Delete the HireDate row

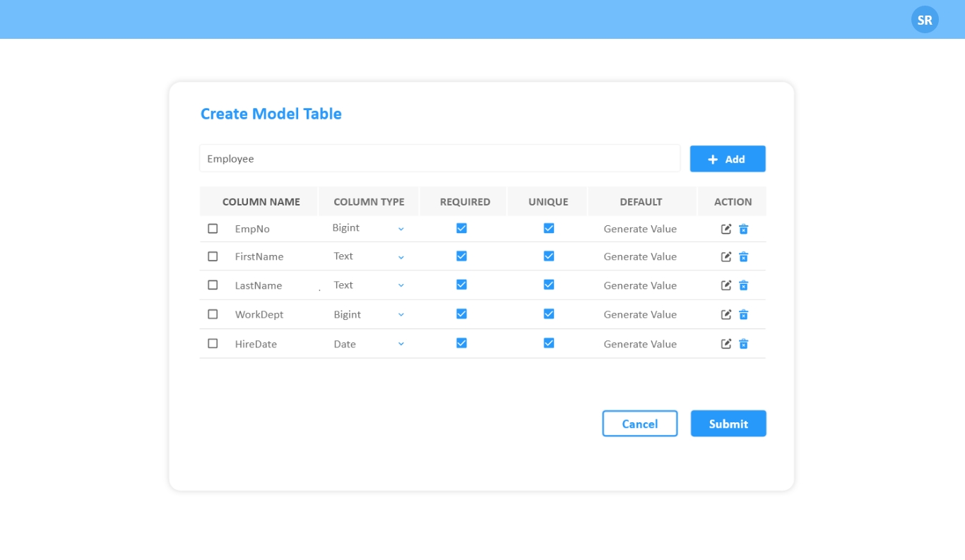pyautogui.click(x=743, y=344)
